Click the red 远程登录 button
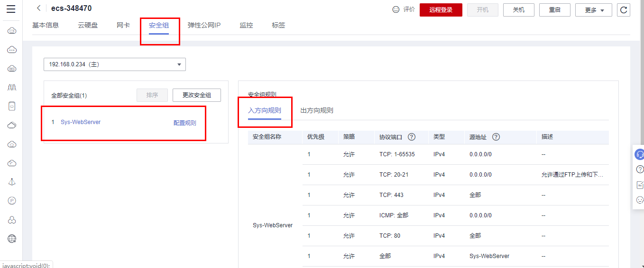644x268 pixels. point(441,10)
